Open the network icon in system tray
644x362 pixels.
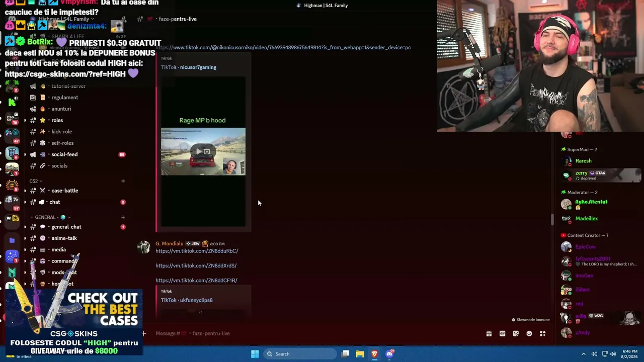[x=605, y=354]
